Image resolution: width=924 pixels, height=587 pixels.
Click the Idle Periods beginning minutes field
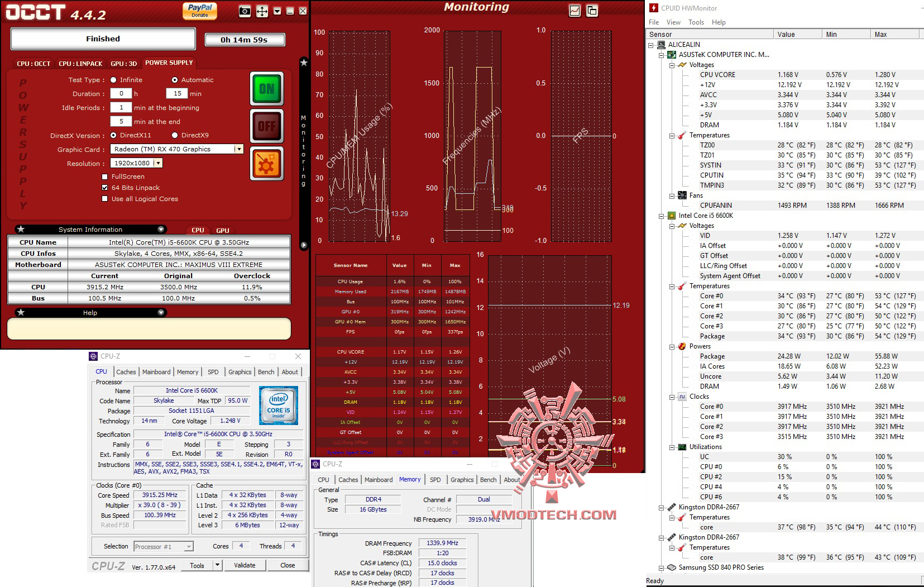[121, 107]
